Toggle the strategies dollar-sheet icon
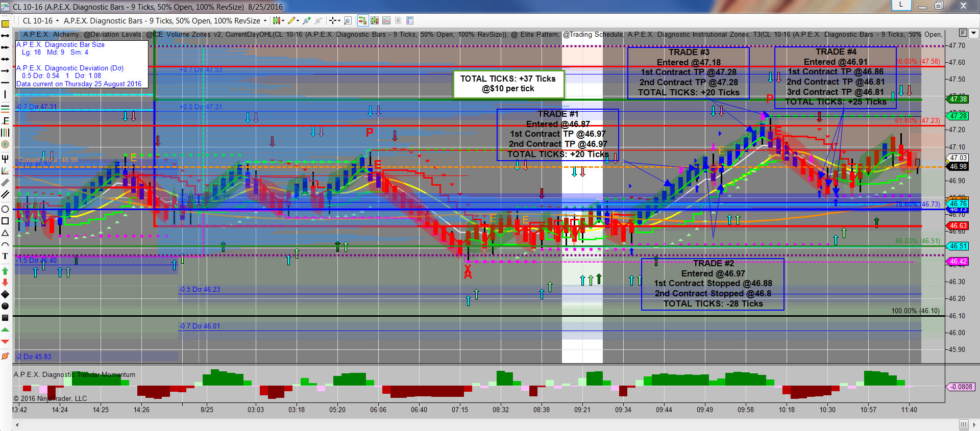 click(x=398, y=20)
